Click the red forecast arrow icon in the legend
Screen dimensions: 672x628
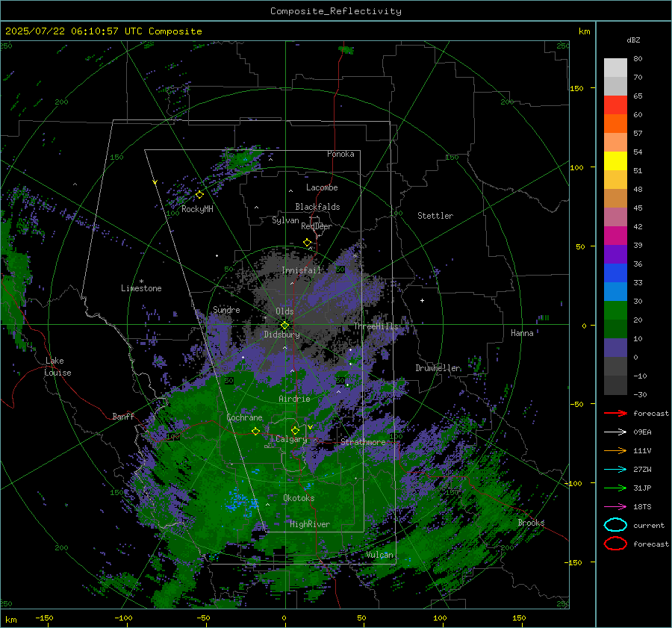(x=615, y=413)
